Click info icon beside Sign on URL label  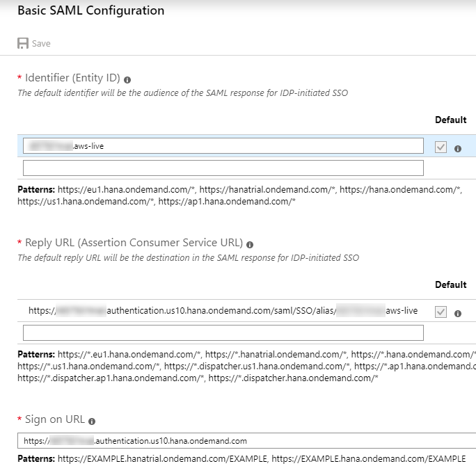(x=92, y=421)
